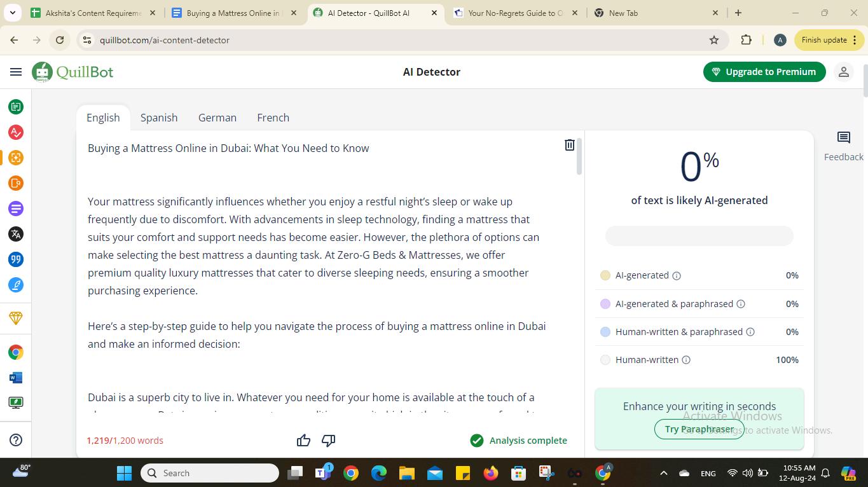Open a new browser tab

[738, 13]
